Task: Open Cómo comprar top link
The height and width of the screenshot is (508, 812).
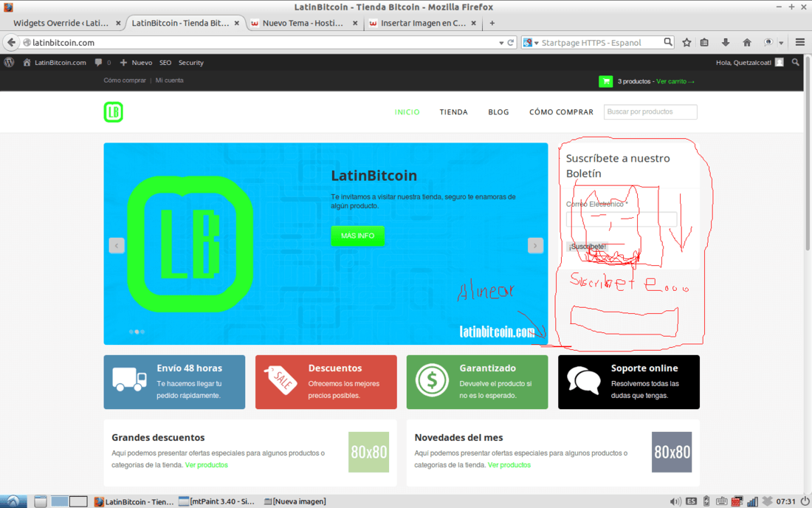Action: (125, 80)
